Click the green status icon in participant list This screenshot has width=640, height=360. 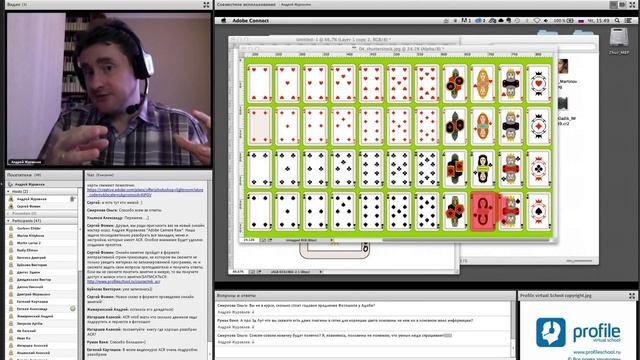point(73,309)
